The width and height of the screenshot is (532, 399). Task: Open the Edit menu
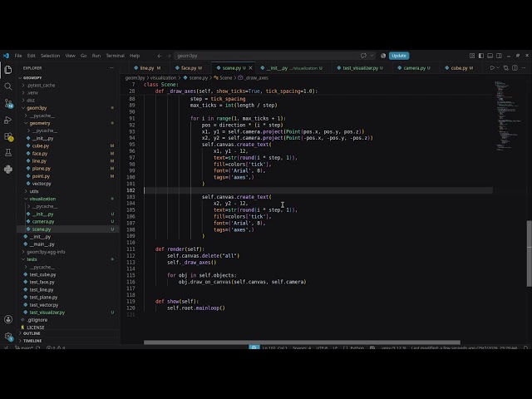point(32,56)
